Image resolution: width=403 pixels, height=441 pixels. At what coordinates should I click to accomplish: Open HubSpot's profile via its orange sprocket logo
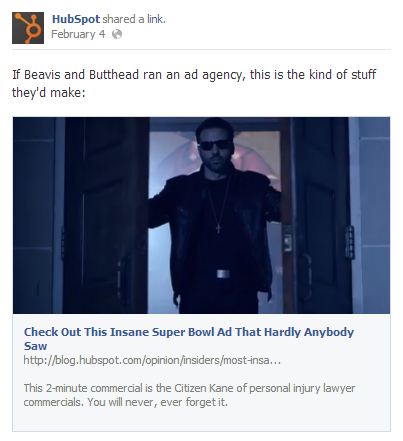coord(28,28)
